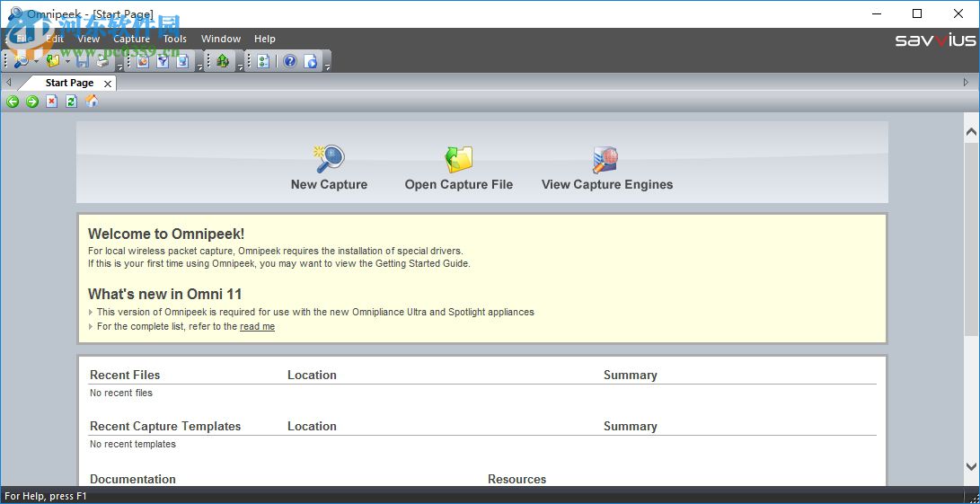Click the Name Table toolbar icon
The image size is (980, 504).
[143, 61]
